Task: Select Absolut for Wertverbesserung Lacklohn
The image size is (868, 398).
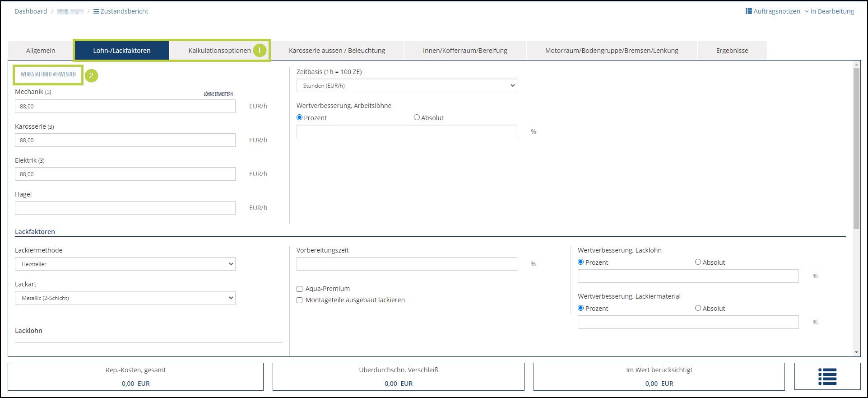Action: tap(698, 262)
